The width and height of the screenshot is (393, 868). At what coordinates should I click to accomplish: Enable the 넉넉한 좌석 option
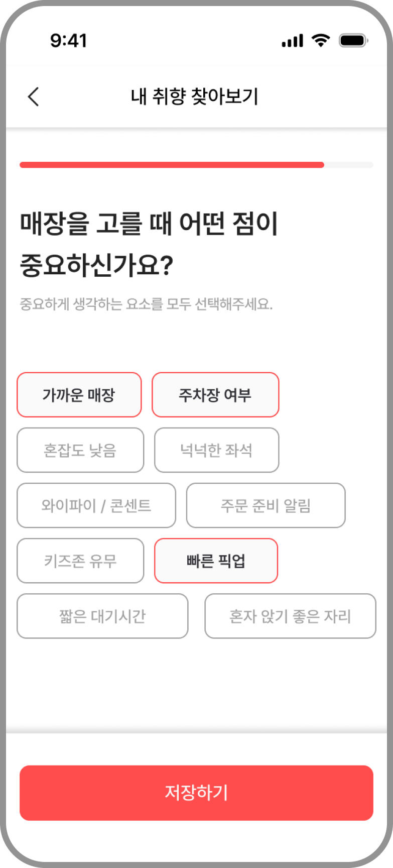[216, 450]
